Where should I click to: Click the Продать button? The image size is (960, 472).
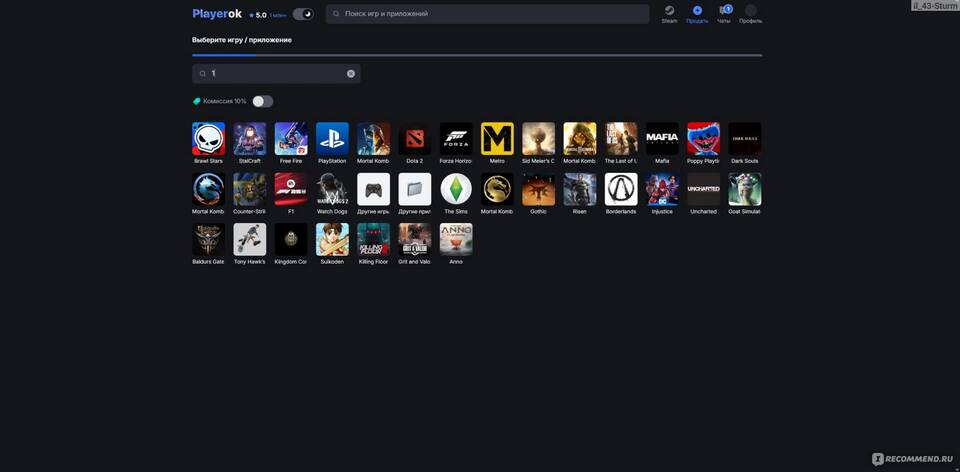[697, 13]
